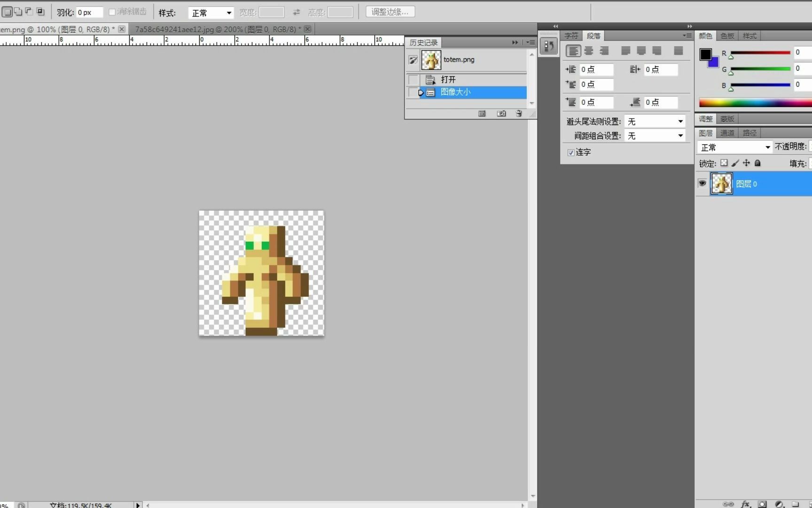Viewport: 812px width, 508px height.
Task: Center text in Paragraph panel
Action: pyautogui.click(x=589, y=51)
